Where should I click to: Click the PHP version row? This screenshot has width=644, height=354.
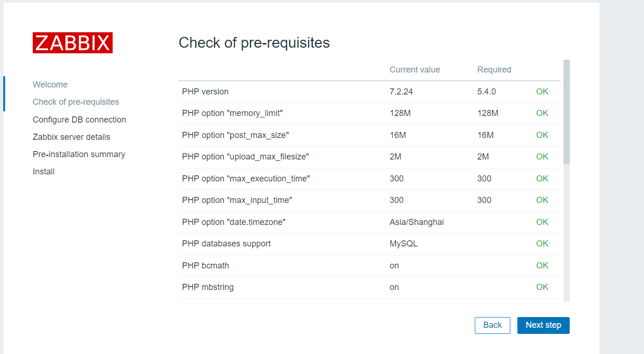(369, 92)
